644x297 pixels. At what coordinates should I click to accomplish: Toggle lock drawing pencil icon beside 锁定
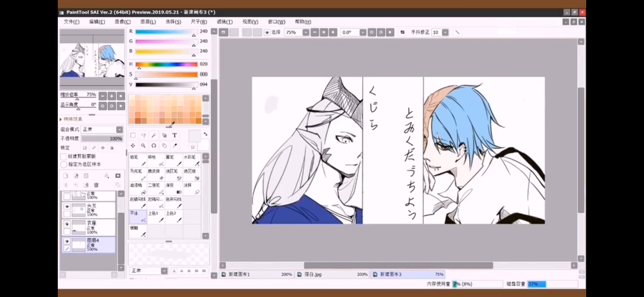coord(94,148)
